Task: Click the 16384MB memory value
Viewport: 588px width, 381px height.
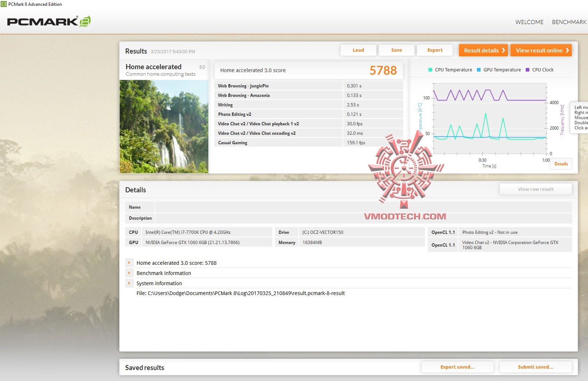Action: pyautogui.click(x=312, y=243)
